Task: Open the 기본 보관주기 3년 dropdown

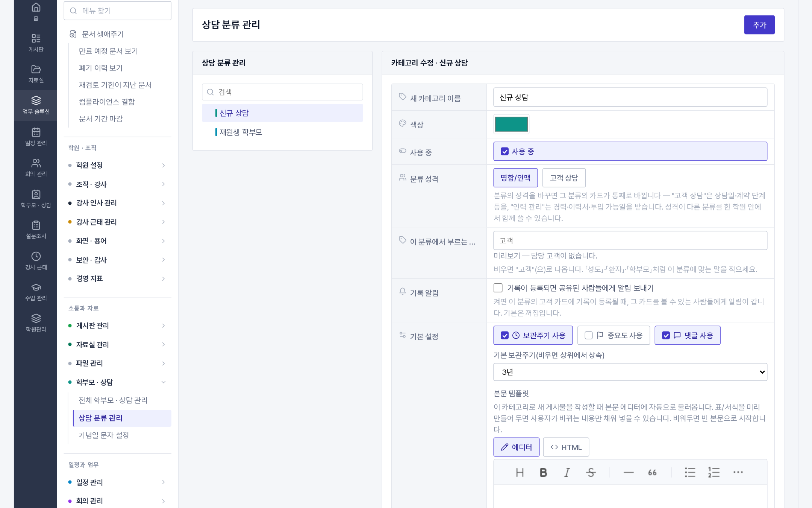Action: (630, 372)
